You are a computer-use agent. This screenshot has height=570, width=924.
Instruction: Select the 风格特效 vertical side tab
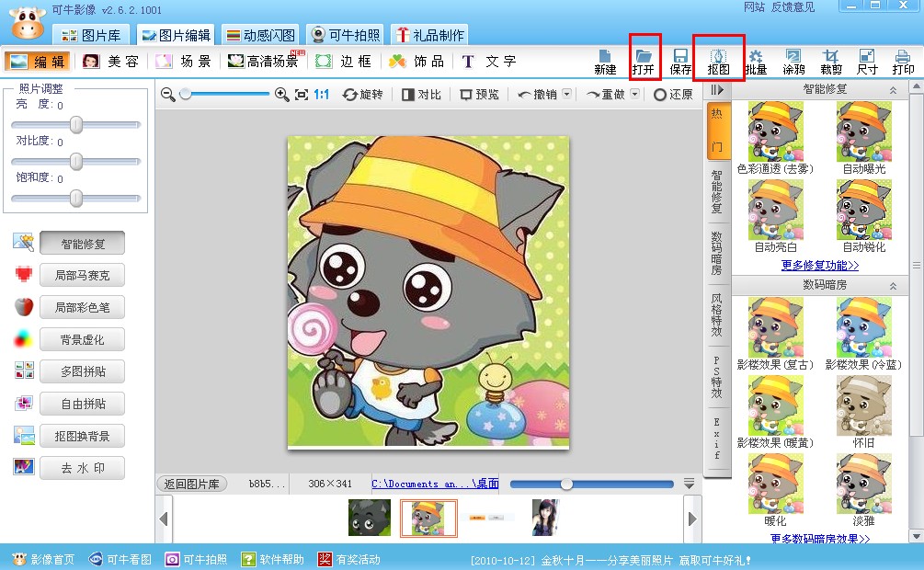pos(716,314)
